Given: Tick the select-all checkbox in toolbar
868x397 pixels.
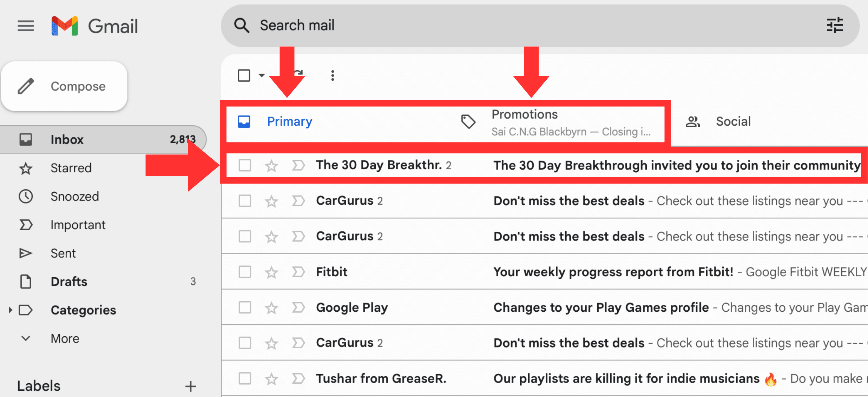Looking at the screenshot, I should click(244, 75).
